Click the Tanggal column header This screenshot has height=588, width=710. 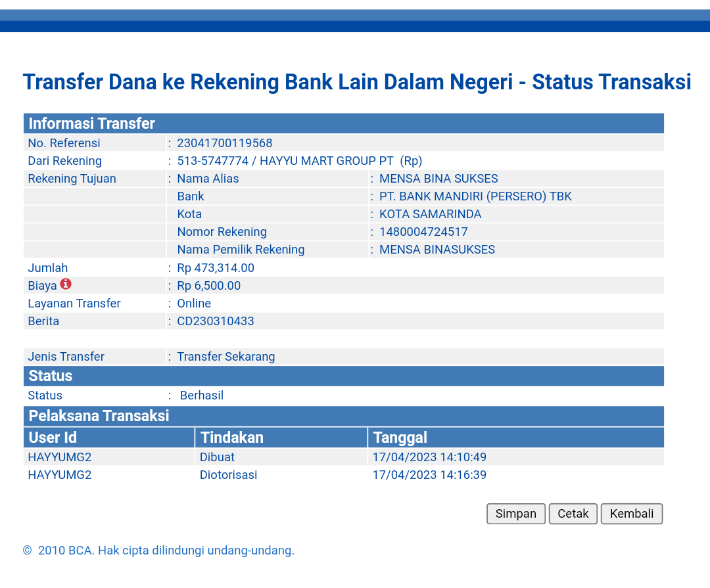(x=400, y=438)
